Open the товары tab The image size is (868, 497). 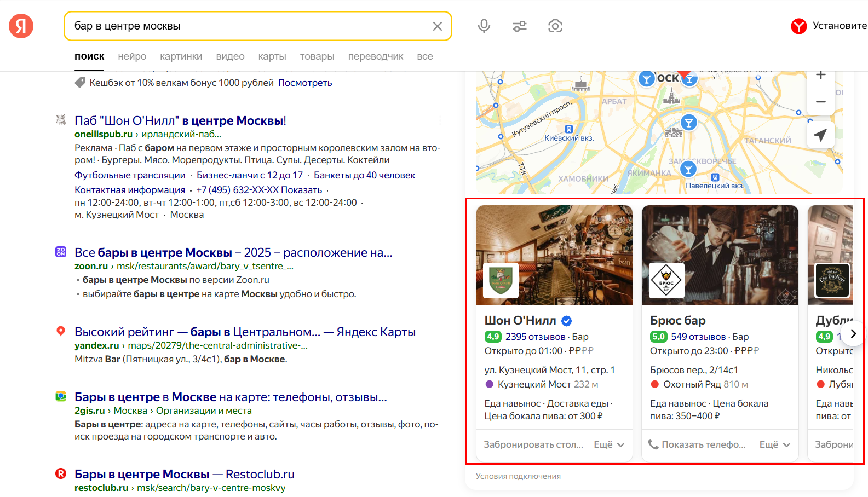tap(317, 56)
